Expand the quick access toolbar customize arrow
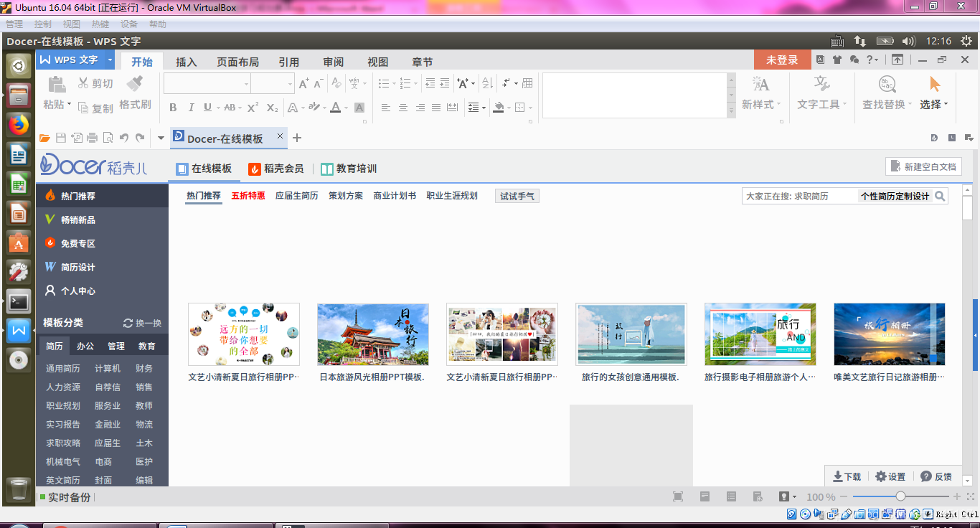This screenshot has width=980, height=528. 161,138
